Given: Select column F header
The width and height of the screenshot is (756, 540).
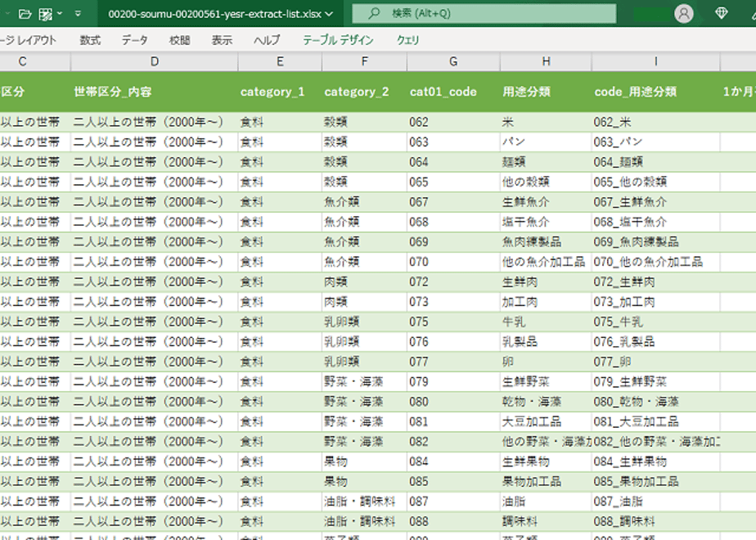Looking at the screenshot, I should (365, 61).
